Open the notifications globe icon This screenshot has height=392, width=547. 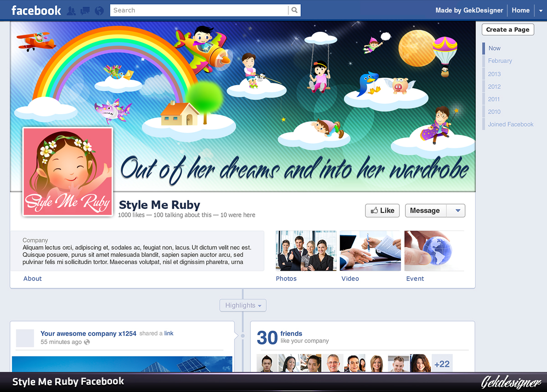click(x=99, y=10)
